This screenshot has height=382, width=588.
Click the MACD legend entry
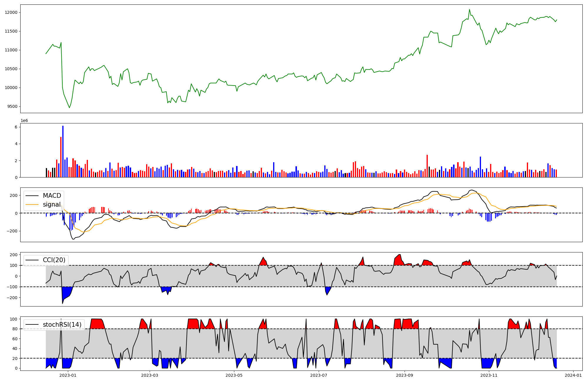[x=52, y=196]
